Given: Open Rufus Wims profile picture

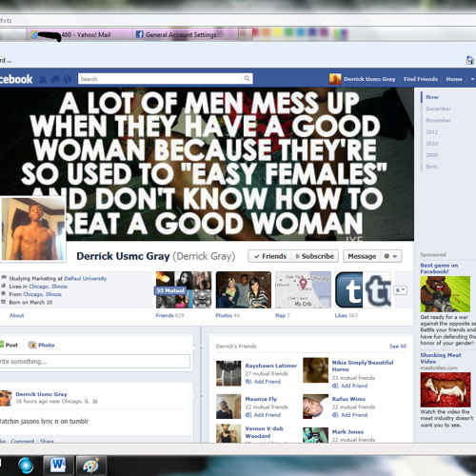Looking at the screenshot, I should (x=315, y=407).
